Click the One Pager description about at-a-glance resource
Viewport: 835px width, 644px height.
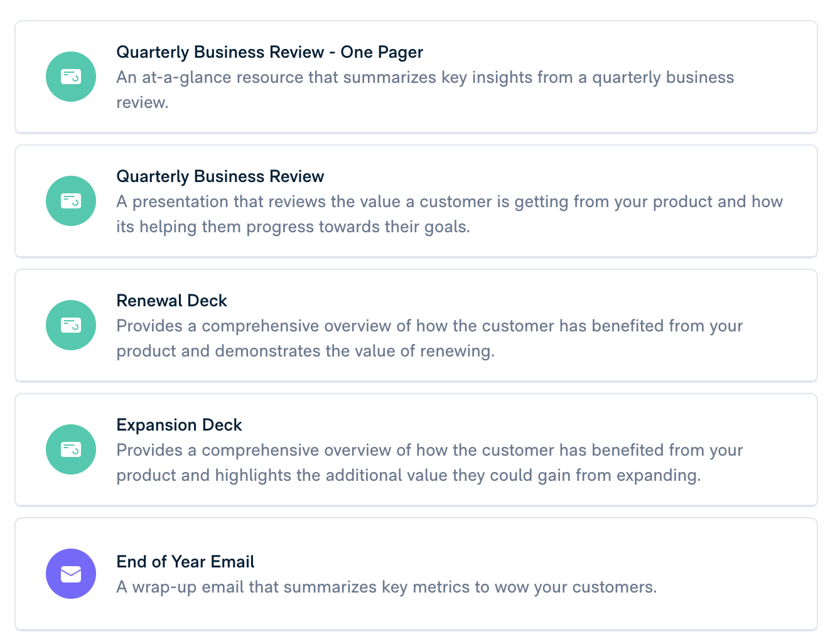click(425, 90)
